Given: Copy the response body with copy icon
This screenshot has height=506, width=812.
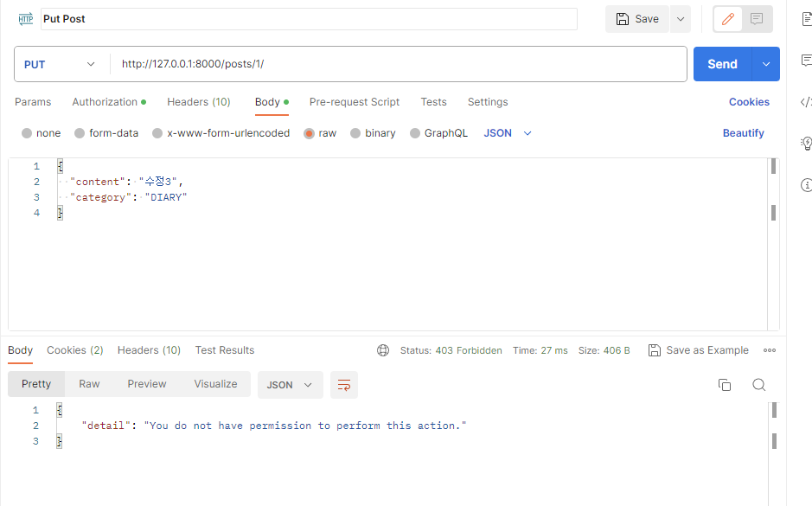Looking at the screenshot, I should pyautogui.click(x=725, y=385).
